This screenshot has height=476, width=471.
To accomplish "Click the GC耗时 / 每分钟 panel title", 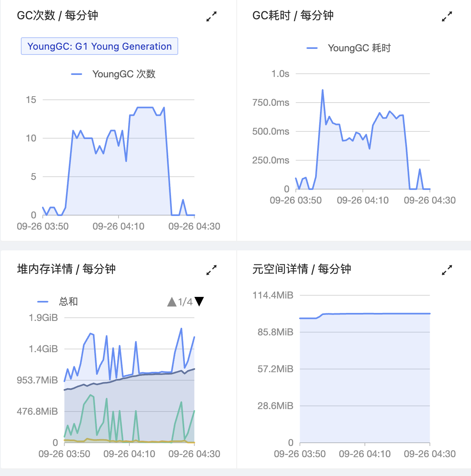I will pos(293,16).
